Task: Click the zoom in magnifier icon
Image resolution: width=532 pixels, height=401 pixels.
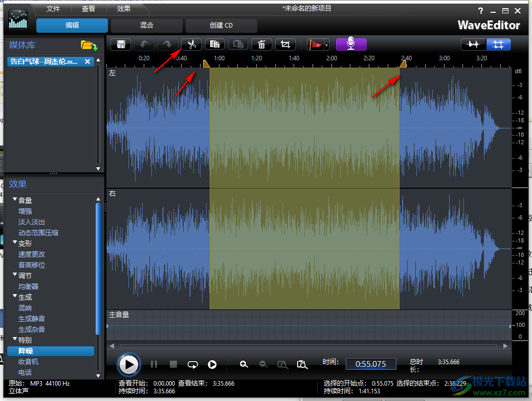Action: click(x=244, y=365)
